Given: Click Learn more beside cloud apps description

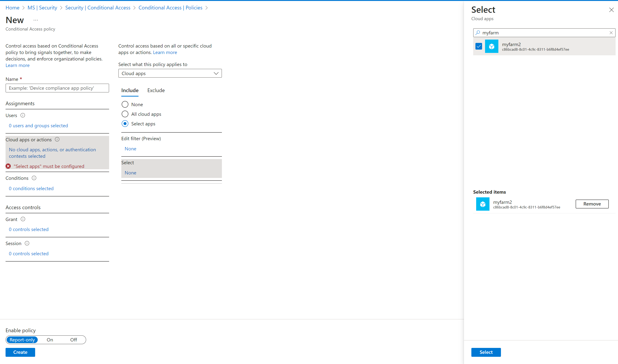Looking at the screenshot, I should click(x=165, y=52).
